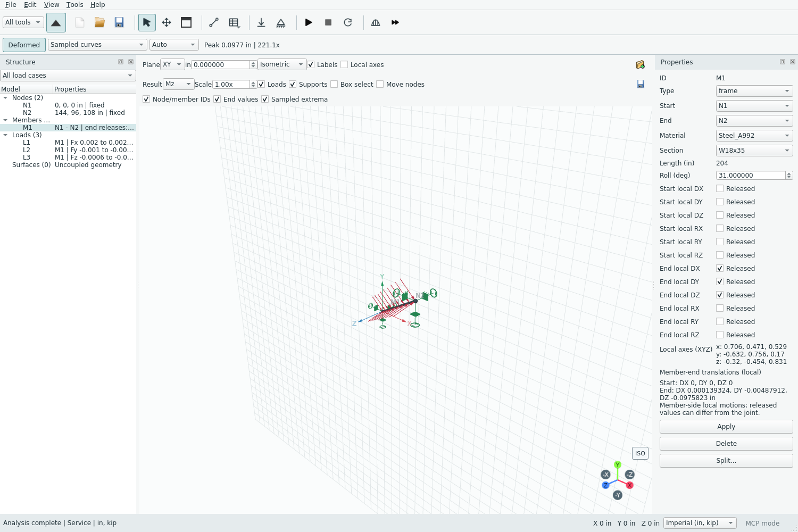Click the deformed shape arch icon
798x532 pixels.
[376, 22]
